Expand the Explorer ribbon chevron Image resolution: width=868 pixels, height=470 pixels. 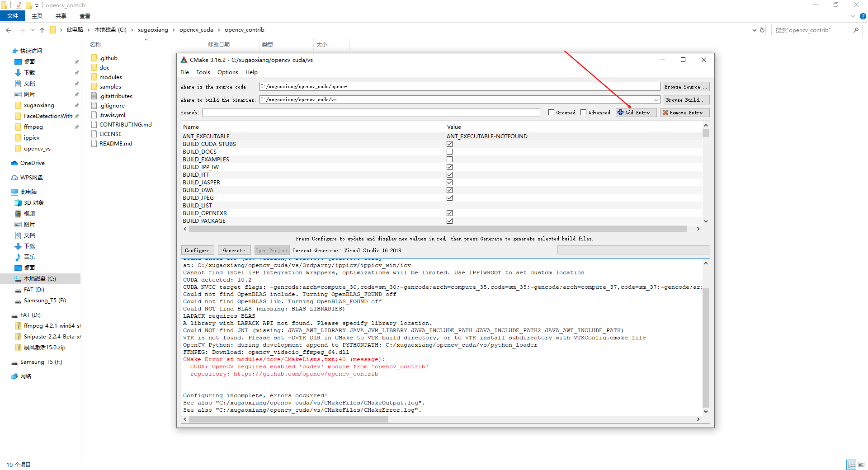[x=853, y=16]
